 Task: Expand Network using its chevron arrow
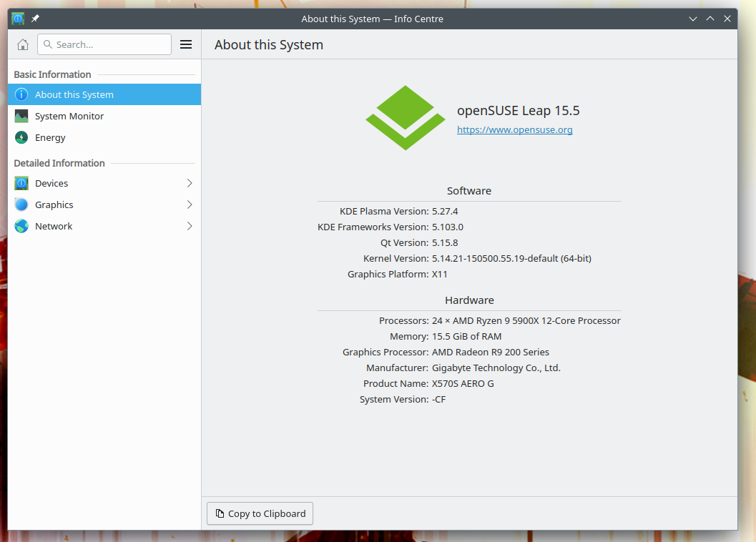(x=190, y=226)
